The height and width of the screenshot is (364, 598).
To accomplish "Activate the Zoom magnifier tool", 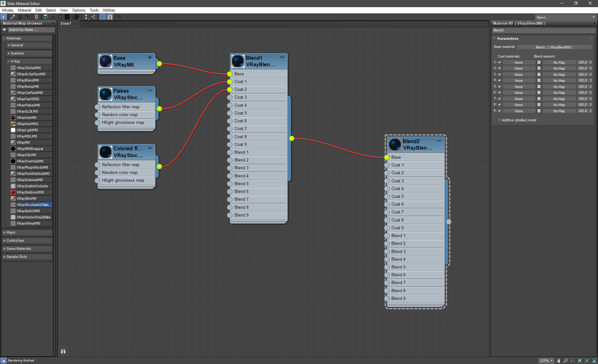I will coord(566,361).
